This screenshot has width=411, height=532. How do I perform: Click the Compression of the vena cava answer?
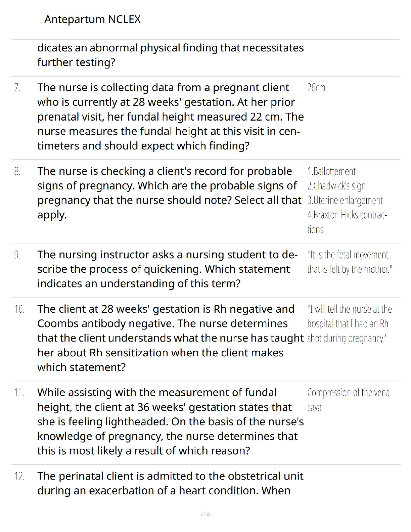pos(348,400)
